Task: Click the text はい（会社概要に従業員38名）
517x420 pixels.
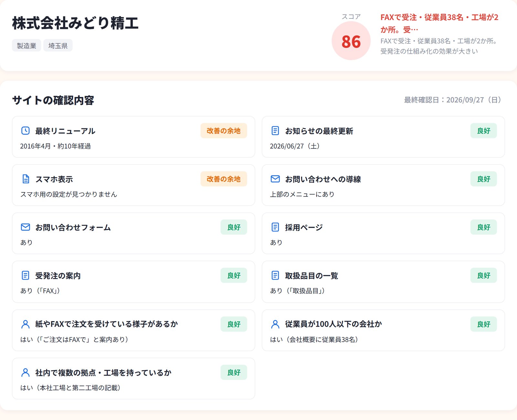Action: (315, 339)
